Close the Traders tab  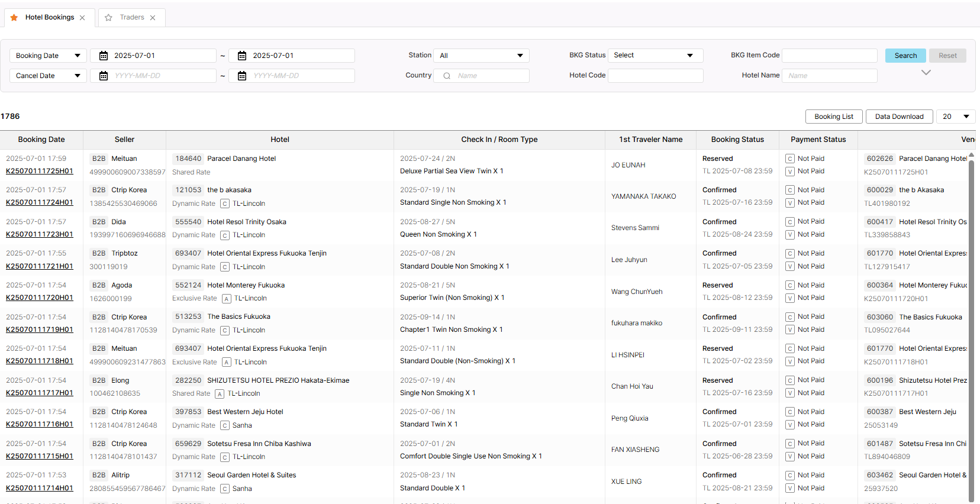pos(153,18)
